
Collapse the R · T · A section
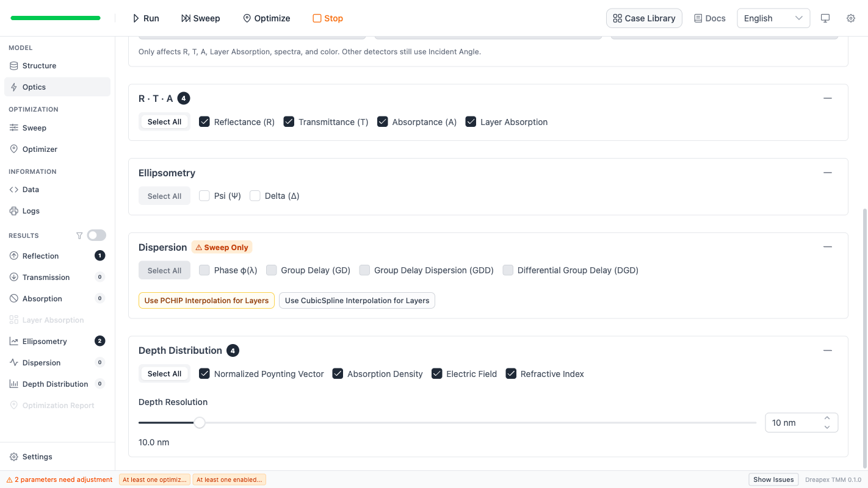pos(827,98)
